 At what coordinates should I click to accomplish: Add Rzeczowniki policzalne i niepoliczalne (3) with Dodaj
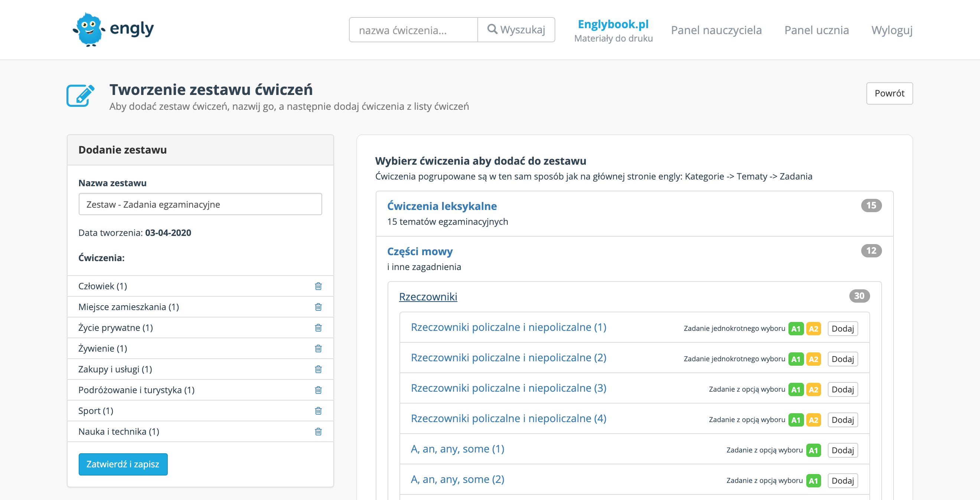click(x=843, y=389)
